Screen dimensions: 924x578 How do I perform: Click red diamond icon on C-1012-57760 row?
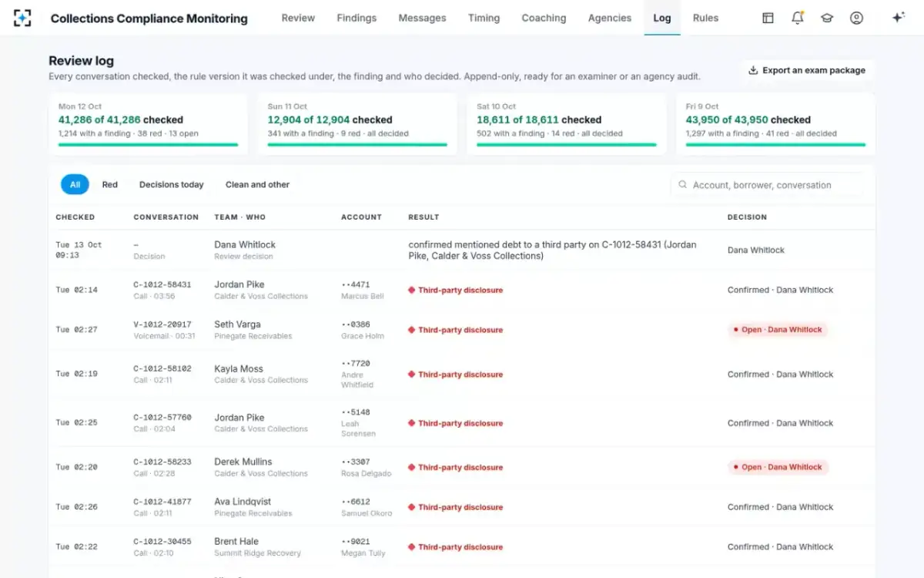[412, 423]
